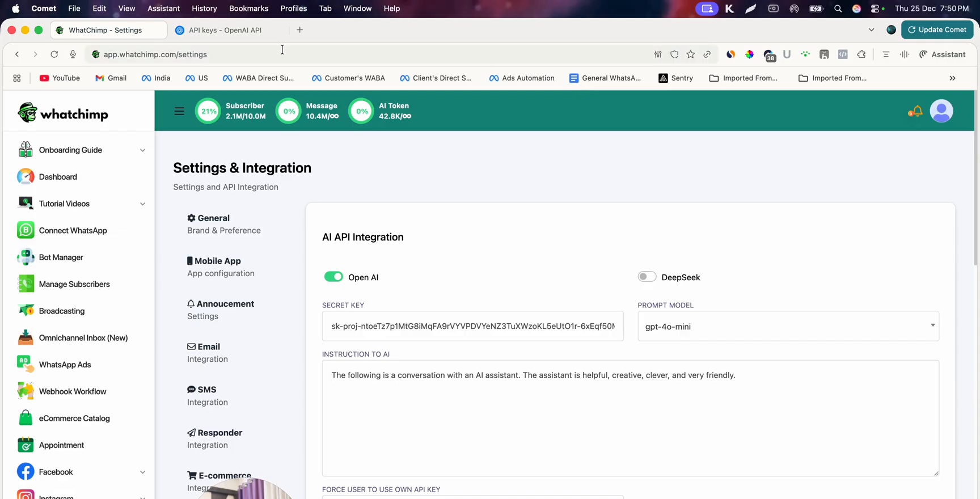Bookmark this page with the star icon
The image size is (980, 499).
(690, 54)
